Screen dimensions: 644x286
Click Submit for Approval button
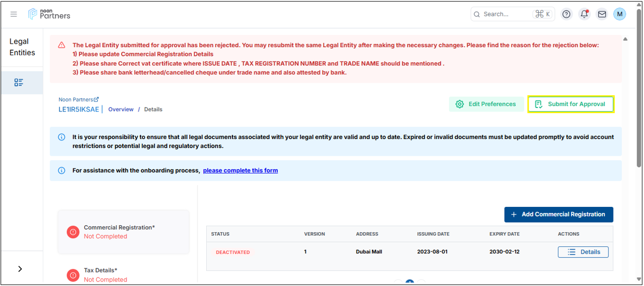[x=571, y=104]
